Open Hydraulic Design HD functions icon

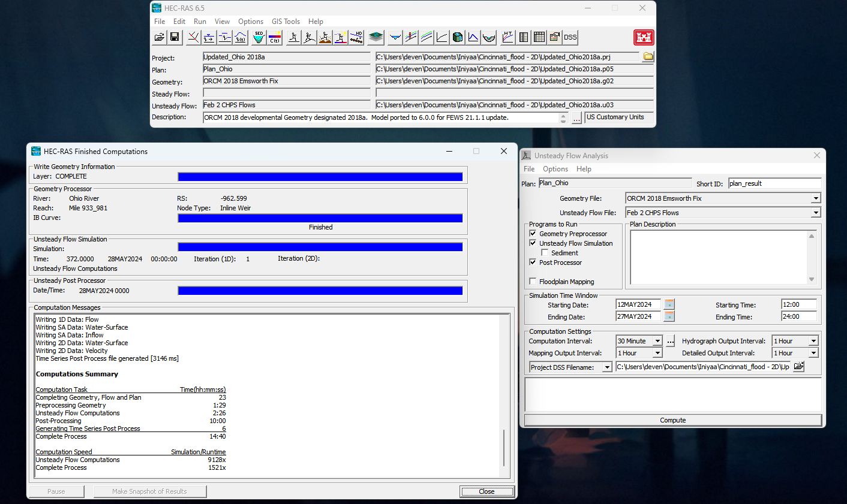(356, 37)
